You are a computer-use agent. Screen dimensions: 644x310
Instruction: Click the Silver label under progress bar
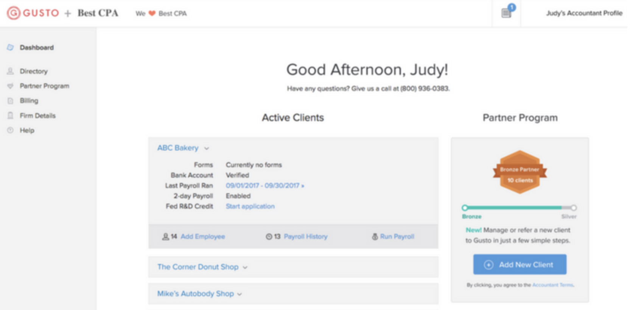pyautogui.click(x=569, y=217)
